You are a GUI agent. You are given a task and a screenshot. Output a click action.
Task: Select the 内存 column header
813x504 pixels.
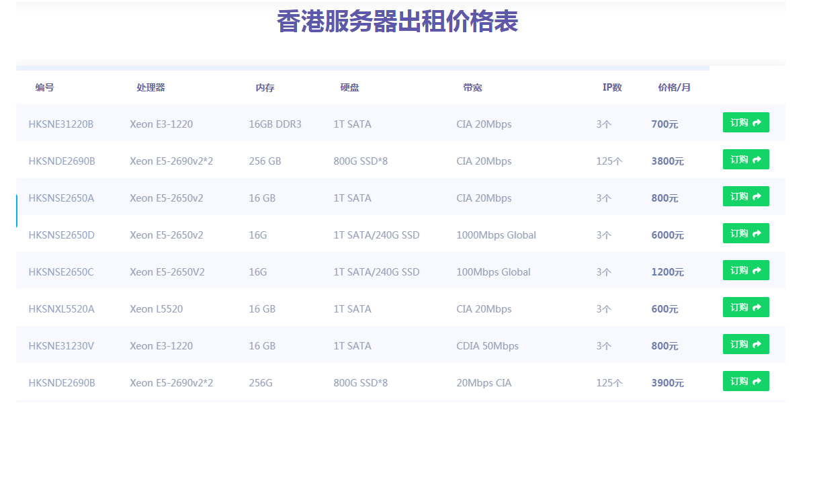pyautogui.click(x=265, y=87)
